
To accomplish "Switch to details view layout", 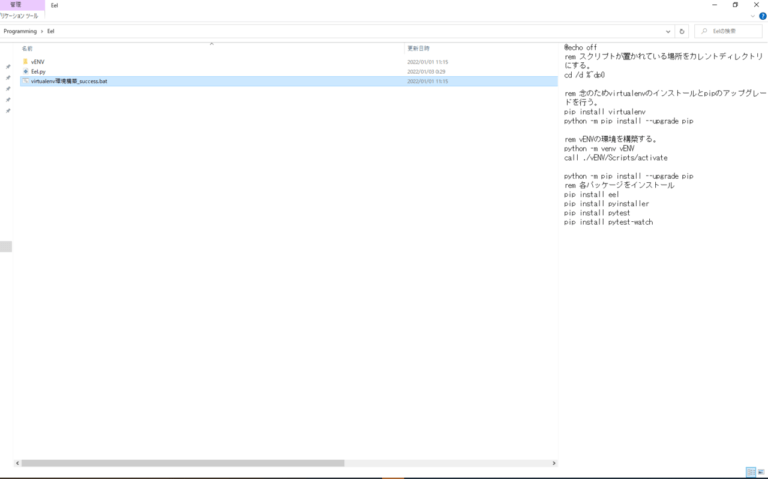I will (x=750, y=472).
